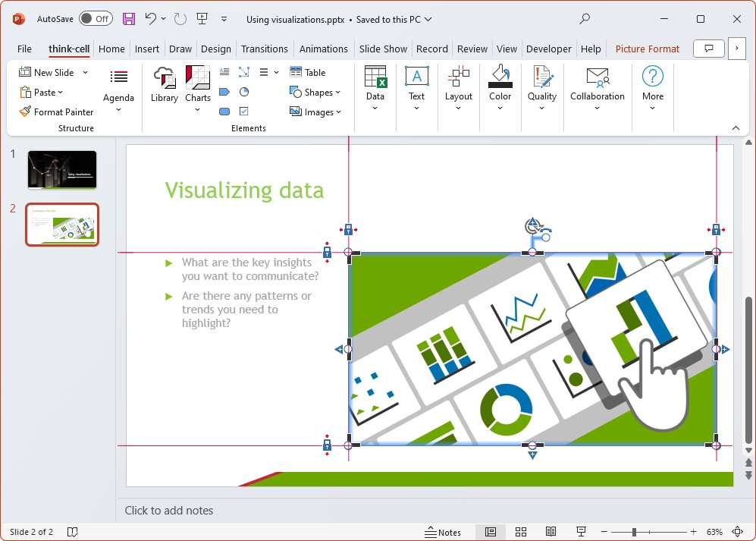
Task: Zoom in with the plus button
Action: point(693,532)
